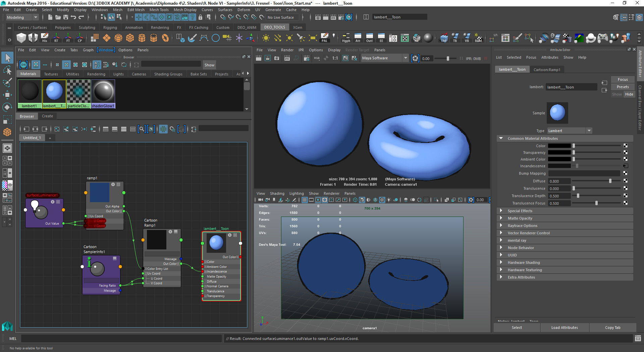The height and width of the screenshot is (352, 644).
Task: Open the Rendering menu in the shelf tabs
Action: point(160,27)
